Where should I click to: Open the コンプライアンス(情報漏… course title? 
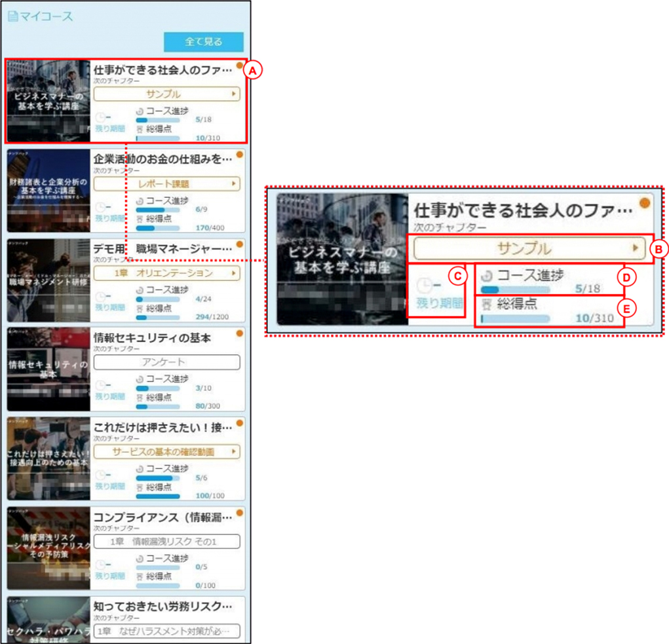(163, 518)
